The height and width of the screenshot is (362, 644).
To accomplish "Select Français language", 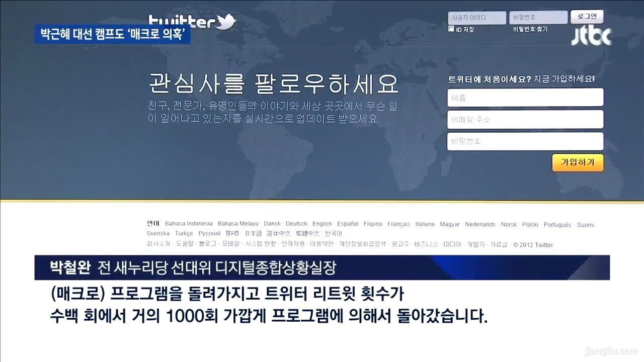I will (399, 224).
